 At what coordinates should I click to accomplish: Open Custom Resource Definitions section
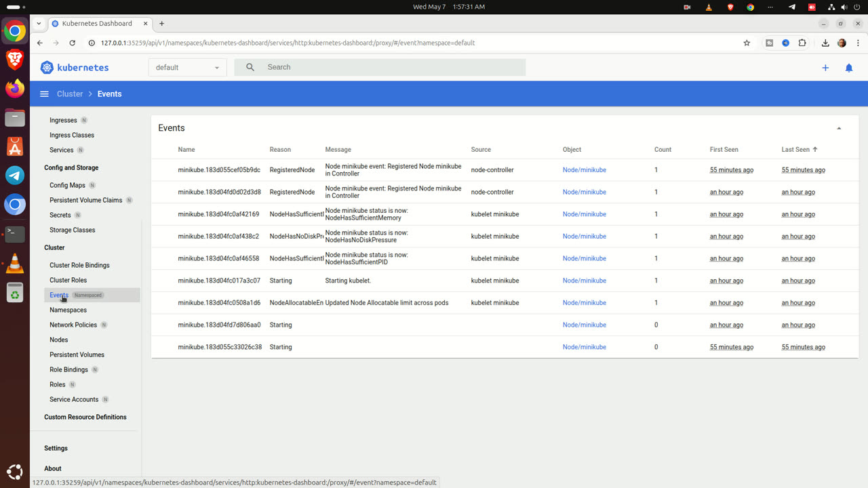tap(85, 418)
